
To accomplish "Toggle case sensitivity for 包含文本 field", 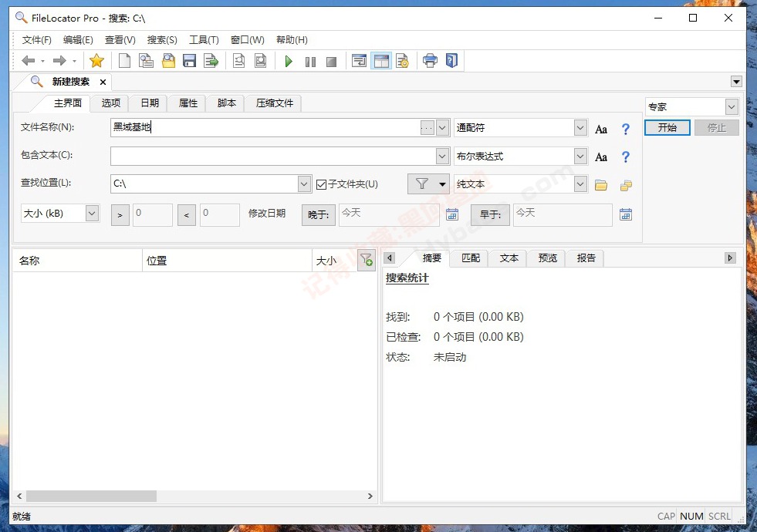I will [601, 157].
